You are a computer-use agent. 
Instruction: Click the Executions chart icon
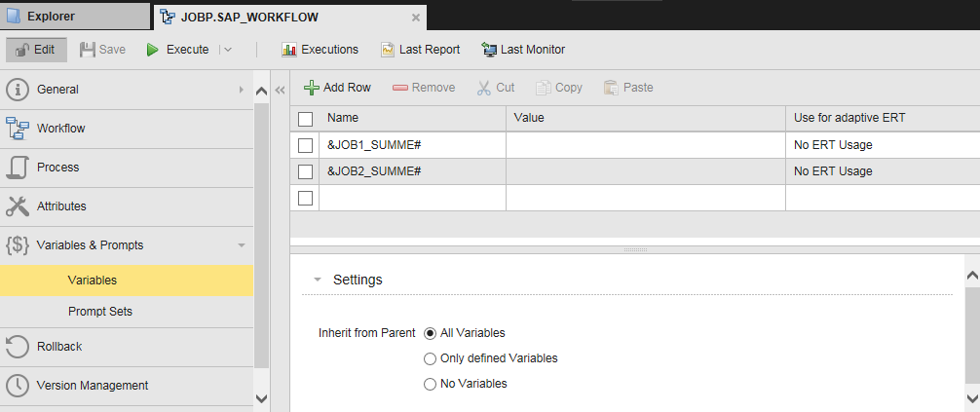point(288,50)
